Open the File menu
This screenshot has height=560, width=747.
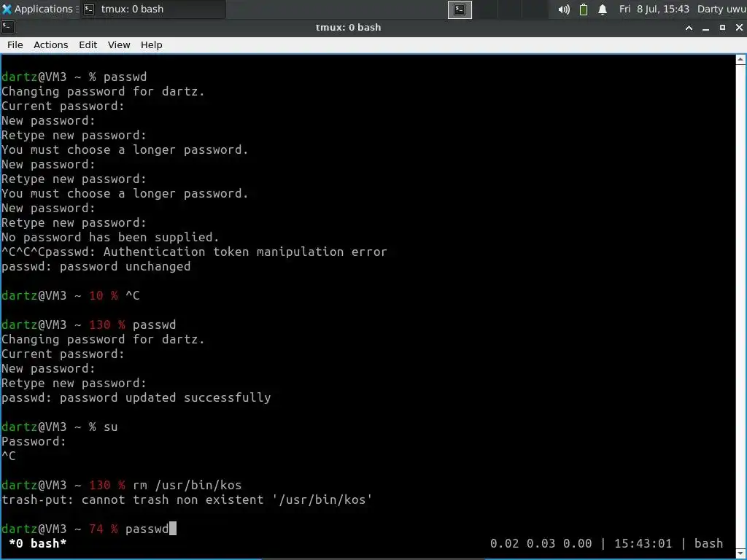click(15, 44)
